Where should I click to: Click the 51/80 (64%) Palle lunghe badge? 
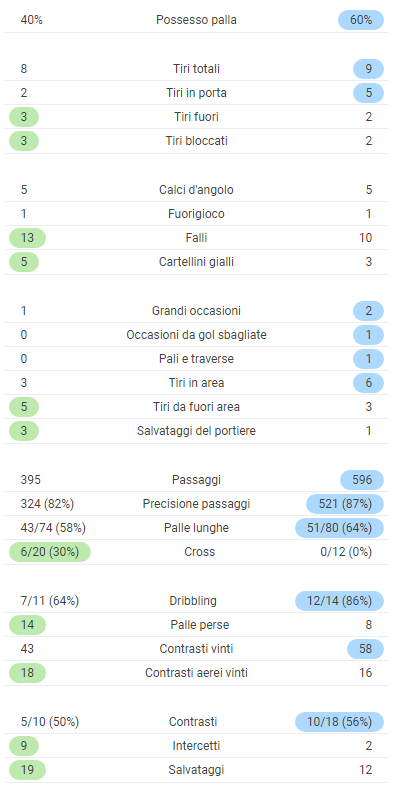(x=339, y=527)
